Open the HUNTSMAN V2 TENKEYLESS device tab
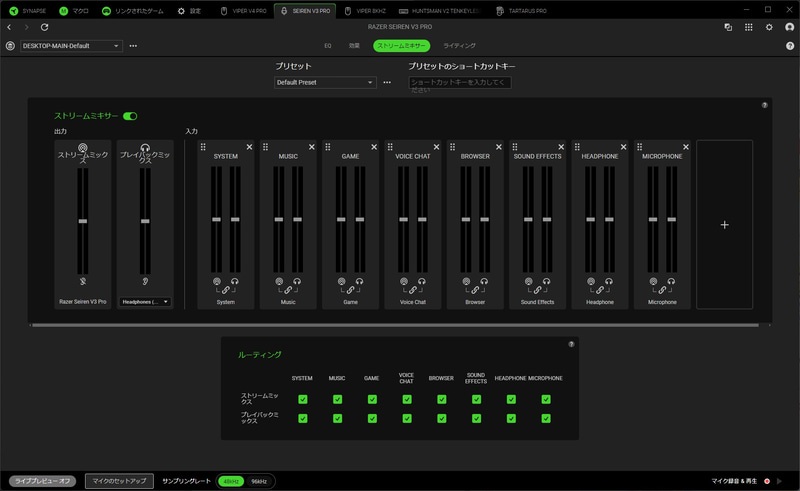This screenshot has width=800, height=491. click(439, 11)
